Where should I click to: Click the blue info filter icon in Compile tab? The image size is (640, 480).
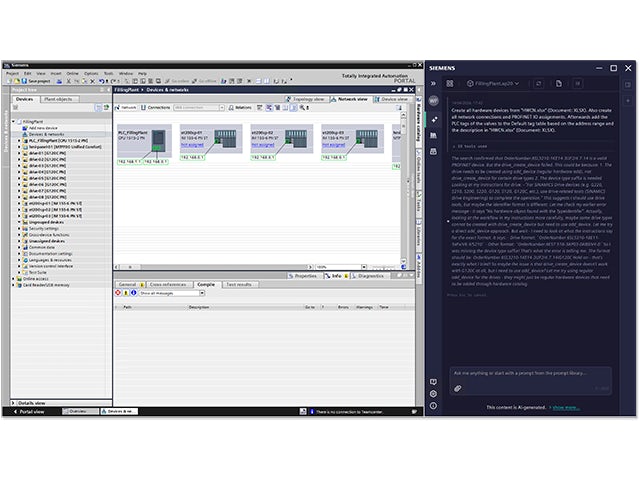pos(133,293)
